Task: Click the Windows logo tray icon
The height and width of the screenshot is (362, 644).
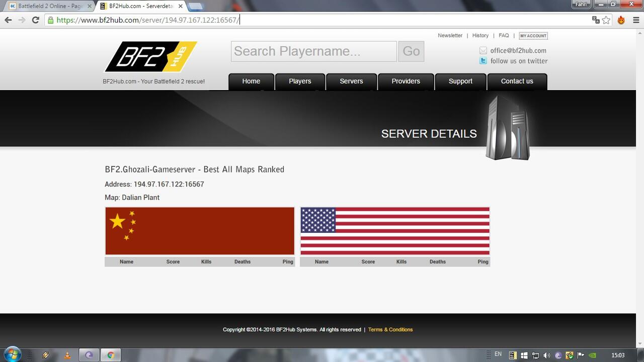Action: (x=524, y=355)
